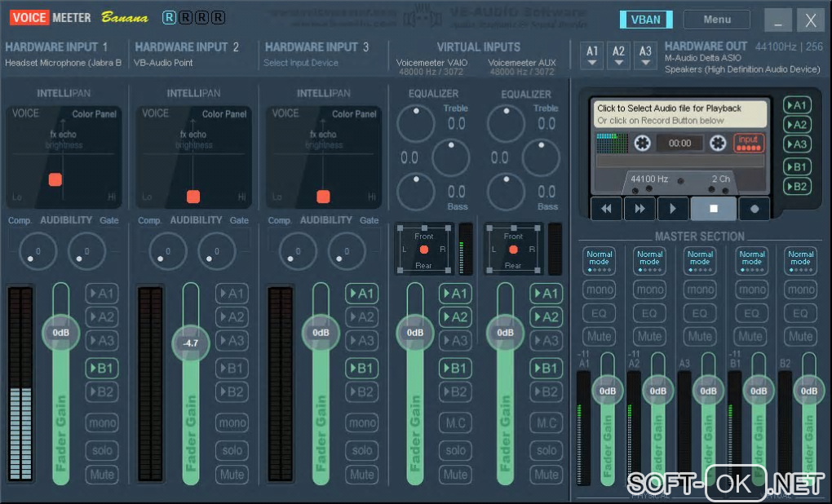Toggle B1 routing on Voicemeeter AUX strip
832x504 pixels.
coord(546,368)
